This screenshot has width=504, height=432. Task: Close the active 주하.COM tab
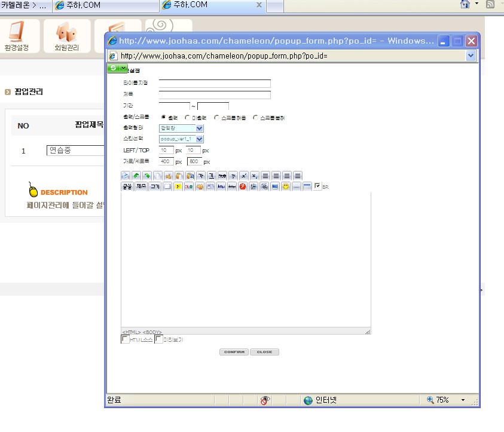tap(259, 5)
